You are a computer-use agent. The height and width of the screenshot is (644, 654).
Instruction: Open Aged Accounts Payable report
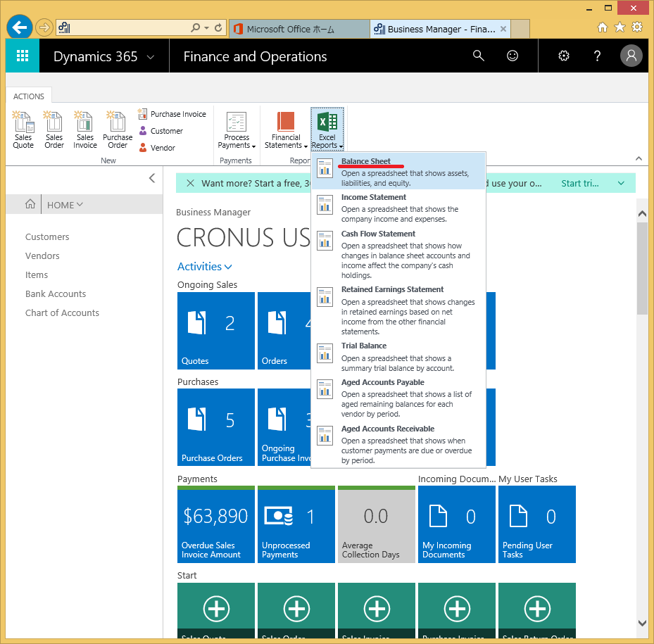coord(398,398)
